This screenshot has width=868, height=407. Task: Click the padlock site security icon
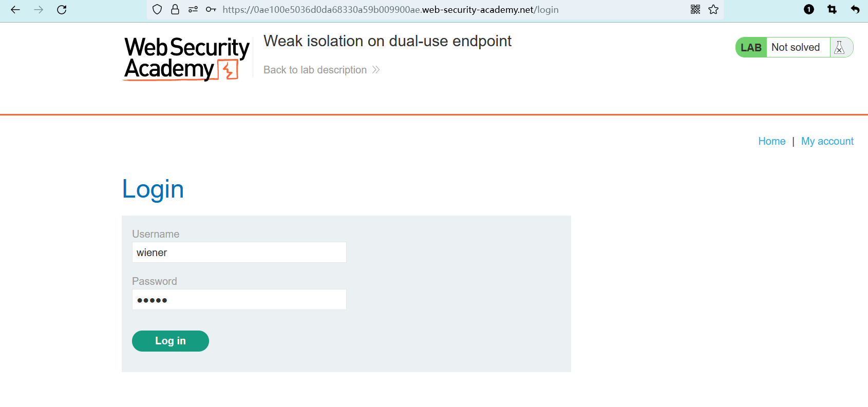(175, 10)
